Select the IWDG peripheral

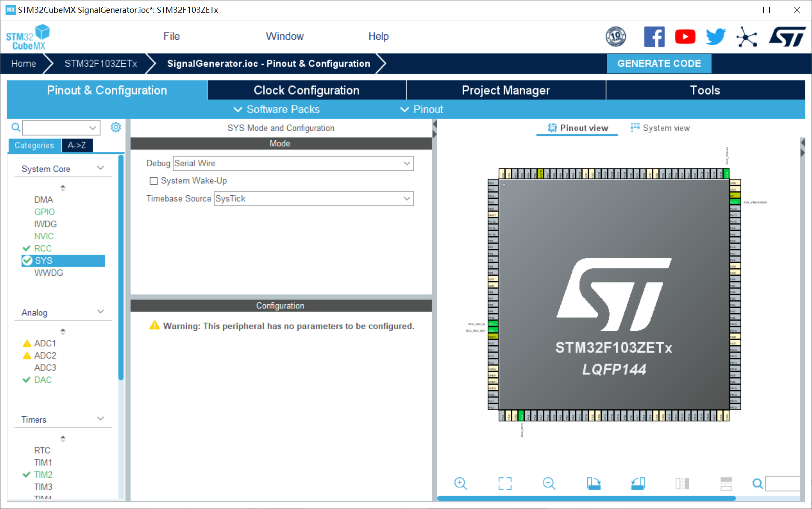click(45, 224)
